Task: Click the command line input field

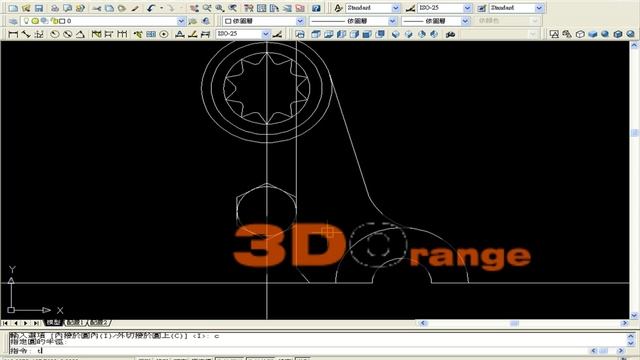Action: click(298, 351)
